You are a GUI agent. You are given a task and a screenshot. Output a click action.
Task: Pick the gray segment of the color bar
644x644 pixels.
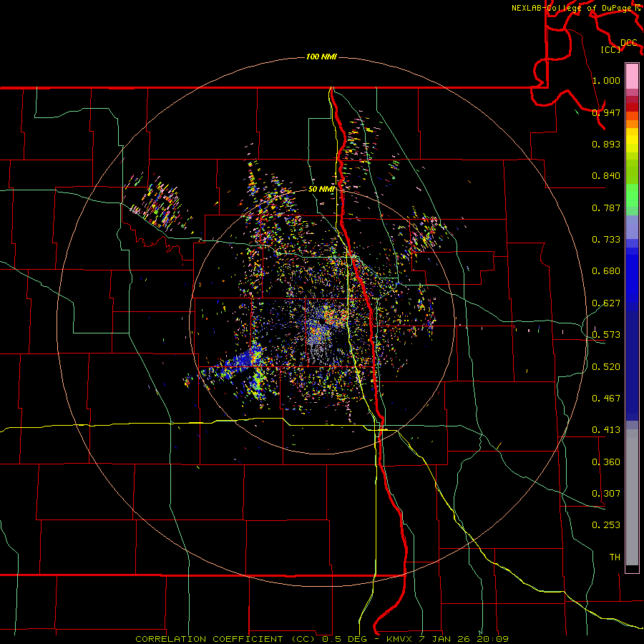point(632,497)
